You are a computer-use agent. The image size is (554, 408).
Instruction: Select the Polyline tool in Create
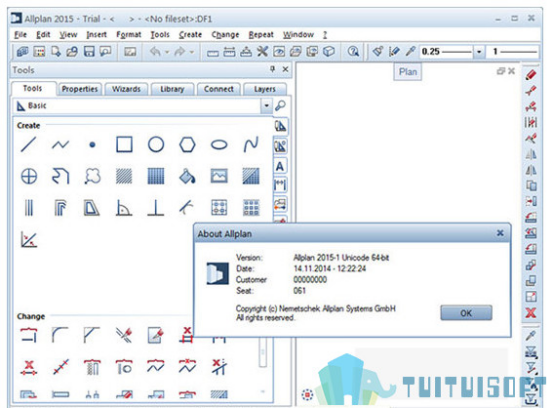[x=60, y=144]
